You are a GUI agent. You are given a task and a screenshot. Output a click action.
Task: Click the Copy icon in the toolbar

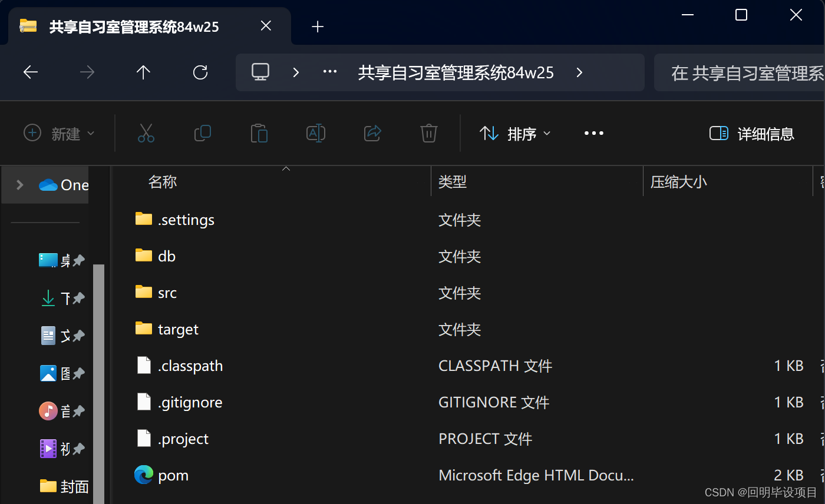click(202, 133)
